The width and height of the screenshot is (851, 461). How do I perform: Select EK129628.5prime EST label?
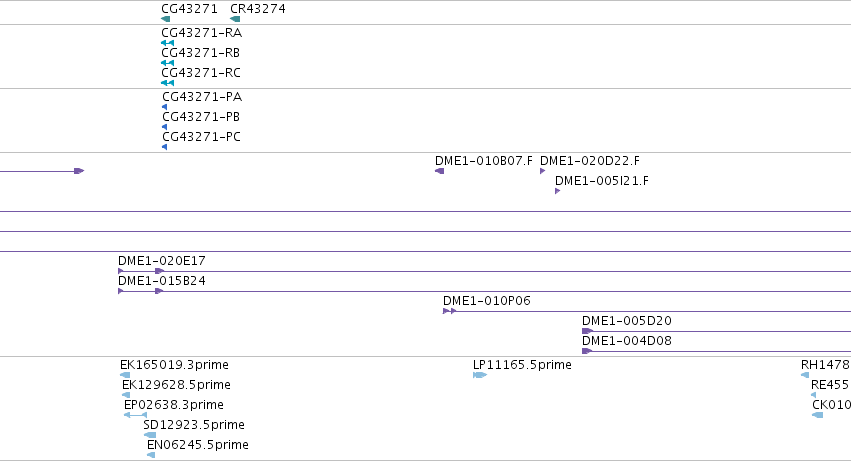click(x=176, y=385)
